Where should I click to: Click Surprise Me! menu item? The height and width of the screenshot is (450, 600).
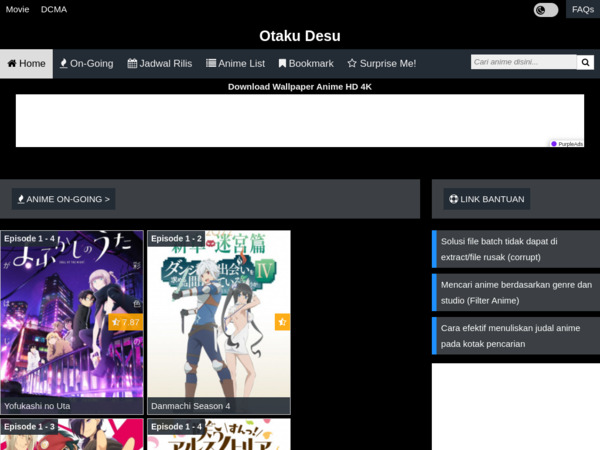tap(382, 64)
